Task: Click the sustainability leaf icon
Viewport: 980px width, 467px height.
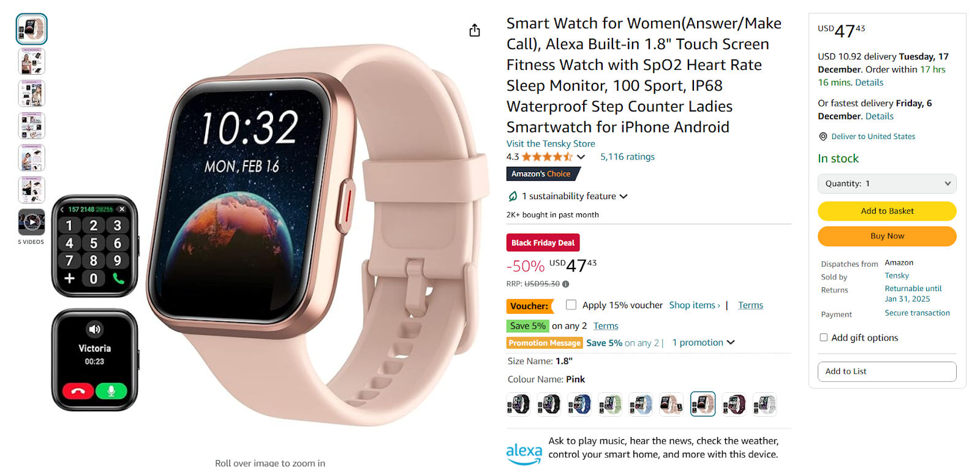Action: click(x=513, y=196)
